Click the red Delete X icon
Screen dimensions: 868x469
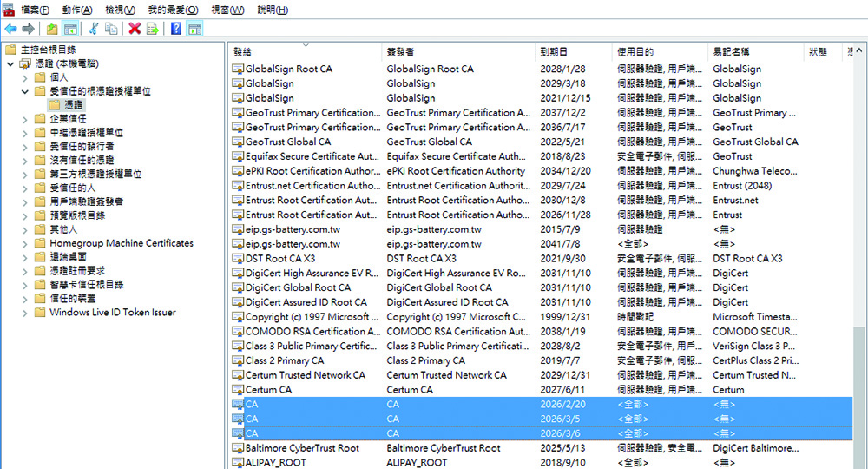[x=135, y=29]
